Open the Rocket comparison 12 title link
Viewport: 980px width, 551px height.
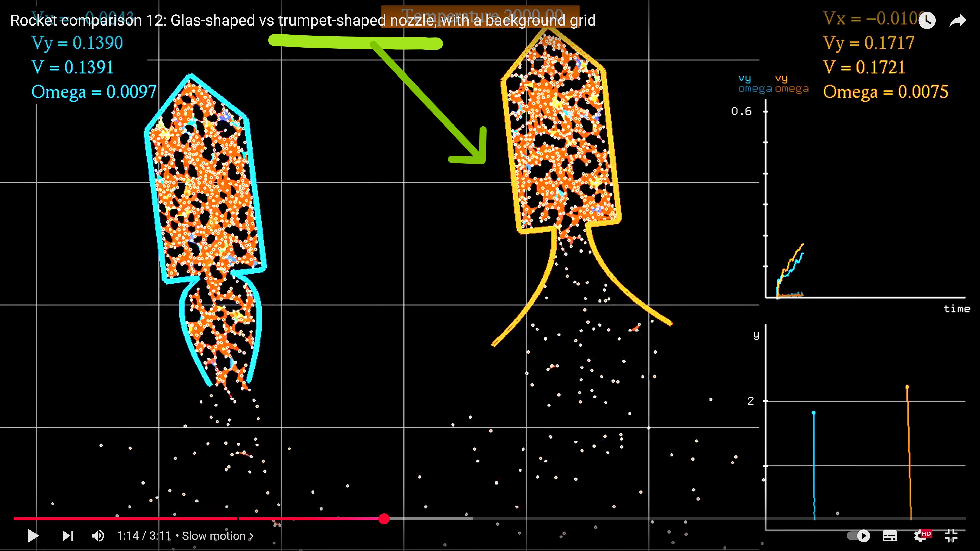(x=302, y=20)
